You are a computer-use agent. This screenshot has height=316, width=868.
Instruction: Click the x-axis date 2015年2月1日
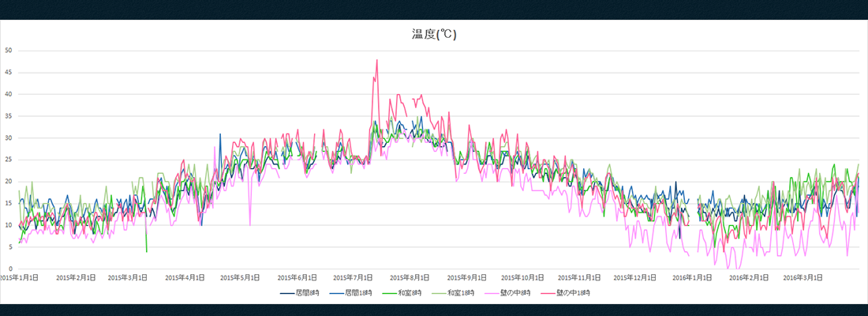(76, 276)
